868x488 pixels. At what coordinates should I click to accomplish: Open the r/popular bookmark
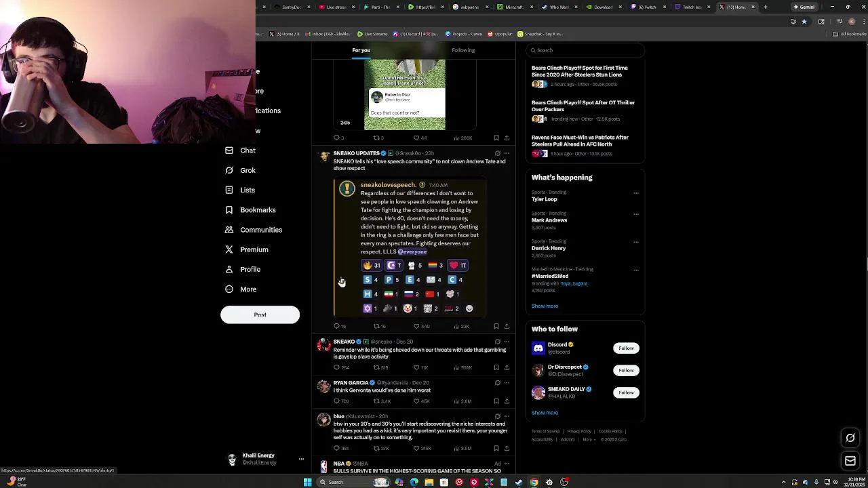[500, 34]
